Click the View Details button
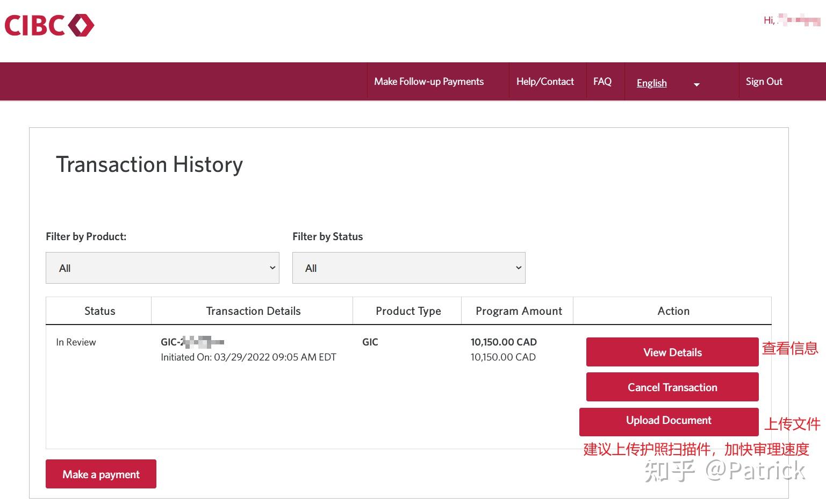Image resolution: width=826 pixels, height=504 pixels. (672, 352)
